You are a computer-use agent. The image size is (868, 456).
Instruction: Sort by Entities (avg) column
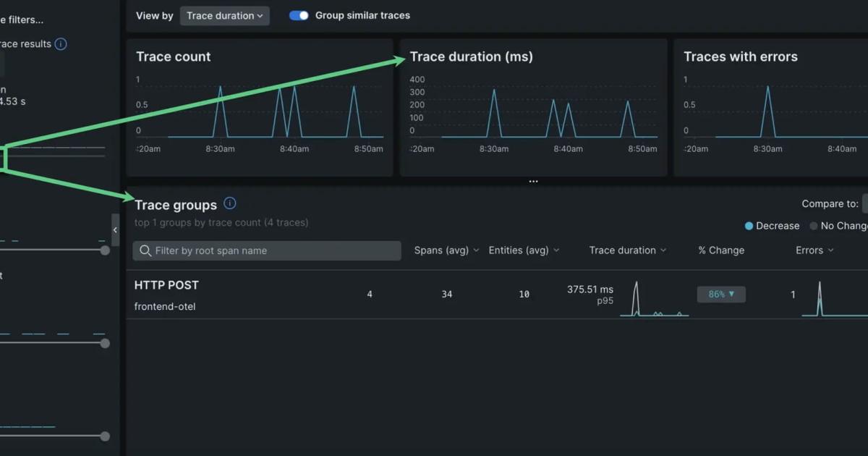[524, 250]
